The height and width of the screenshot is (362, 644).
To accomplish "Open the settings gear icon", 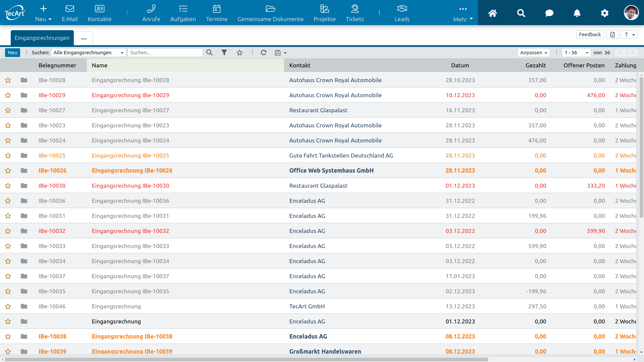I will tap(604, 13).
